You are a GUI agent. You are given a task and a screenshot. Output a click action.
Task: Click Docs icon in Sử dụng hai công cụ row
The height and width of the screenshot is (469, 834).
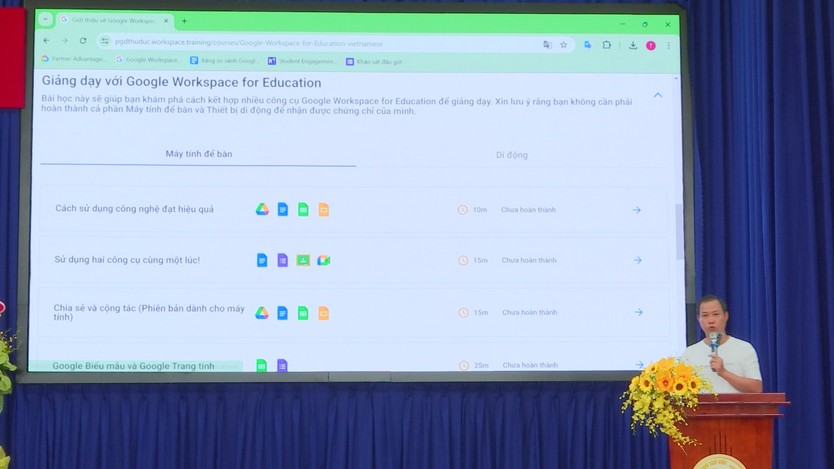(x=262, y=260)
